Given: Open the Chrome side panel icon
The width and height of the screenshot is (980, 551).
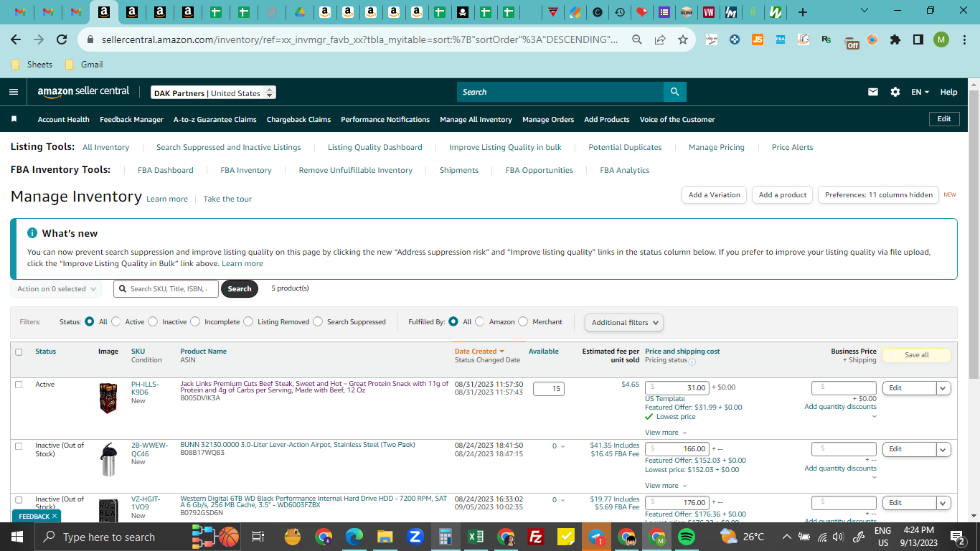Looking at the screenshot, I should tap(918, 39).
